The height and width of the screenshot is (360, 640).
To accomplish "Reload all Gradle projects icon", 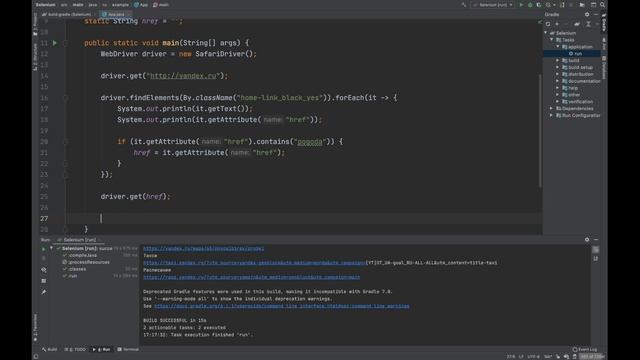I will pyautogui.click(x=548, y=24).
